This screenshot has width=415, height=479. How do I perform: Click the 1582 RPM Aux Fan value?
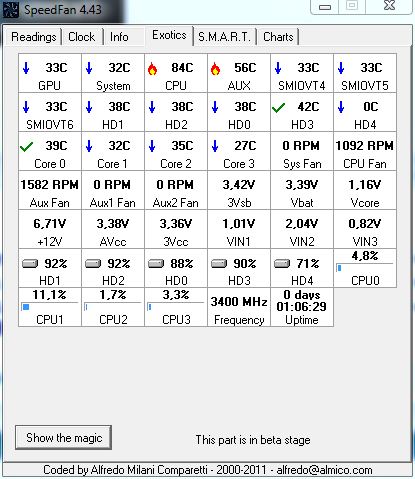pyautogui.click(x=50, y=185)
